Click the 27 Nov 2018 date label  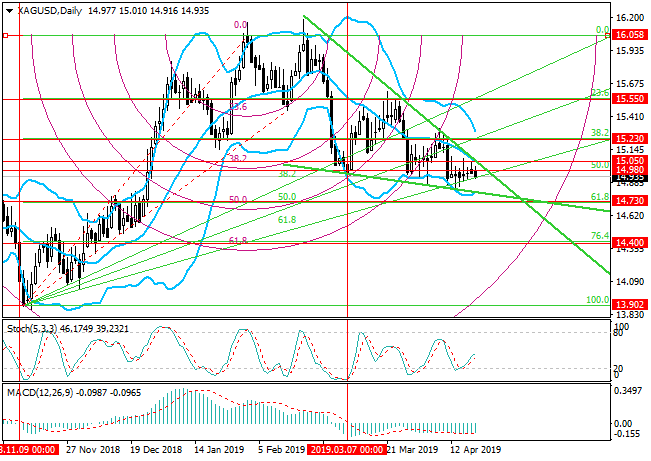(93, 450)
